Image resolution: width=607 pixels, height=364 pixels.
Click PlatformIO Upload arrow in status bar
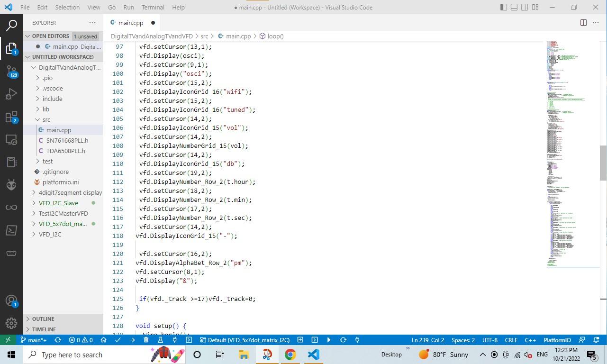[x=132, y=340]
